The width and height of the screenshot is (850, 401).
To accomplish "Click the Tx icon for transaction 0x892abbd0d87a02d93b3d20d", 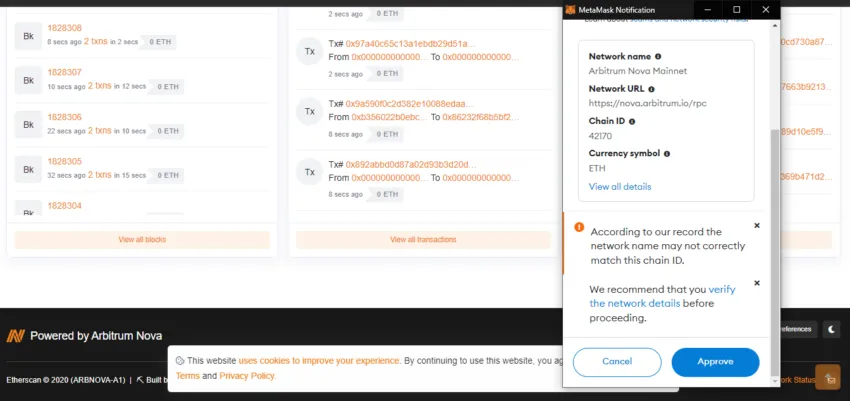I will click(x=310, y=172).
